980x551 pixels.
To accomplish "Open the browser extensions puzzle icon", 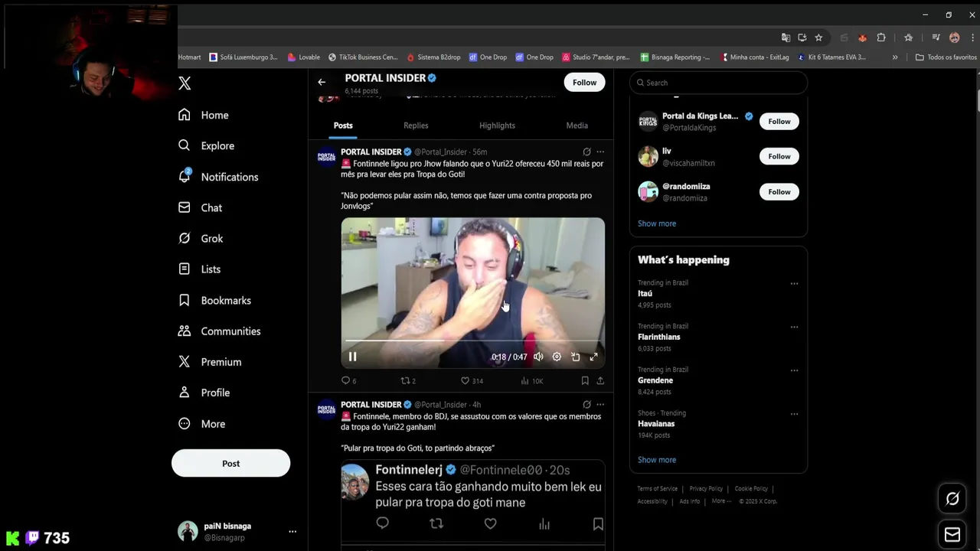I will point(881,37).
